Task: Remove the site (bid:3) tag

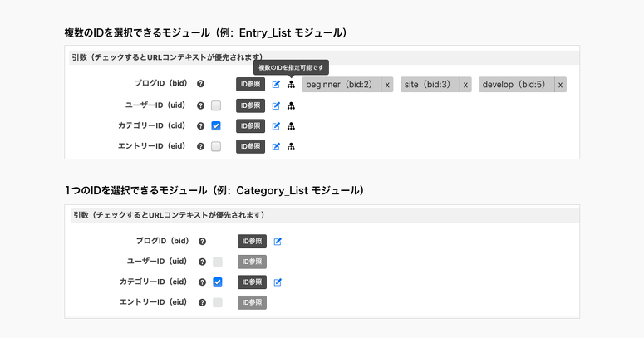Action: pos(466,85)
